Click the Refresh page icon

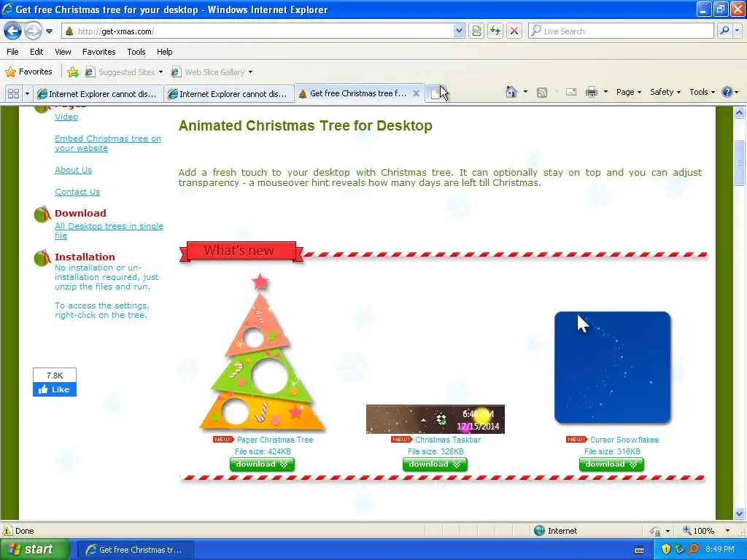tap(495, 31)
